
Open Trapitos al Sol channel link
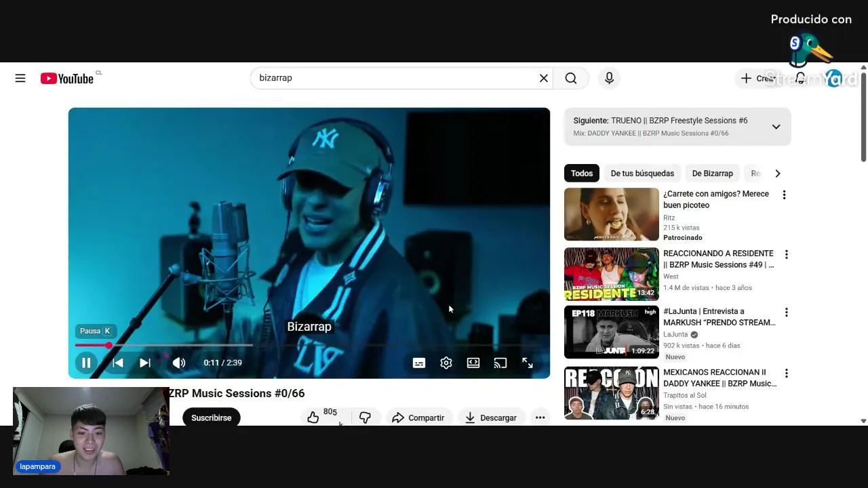(685, 395)
